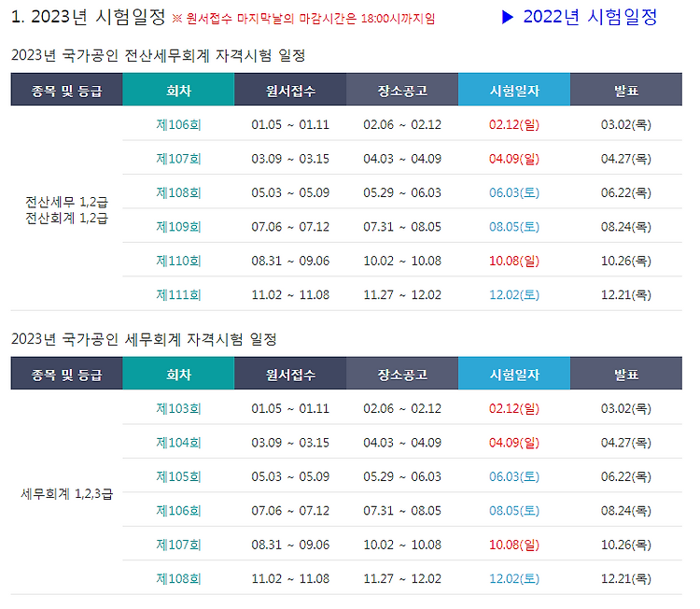Viewport: 700px width, 609px height.
Task: Click the '세무회계 1,2,3급' category cell
Action: tap(66, 494)
